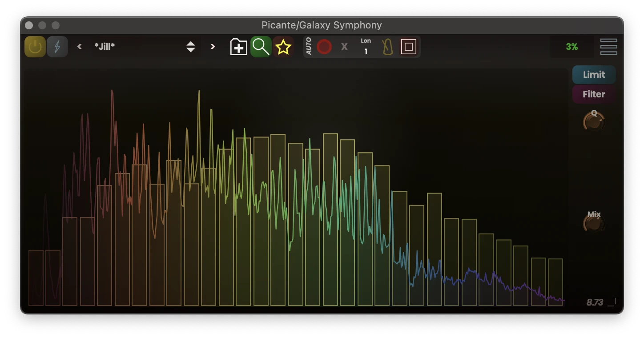Click the preset up/down stepper arrows
Screen dimensions: 644x338
click(x=191, y=47)
